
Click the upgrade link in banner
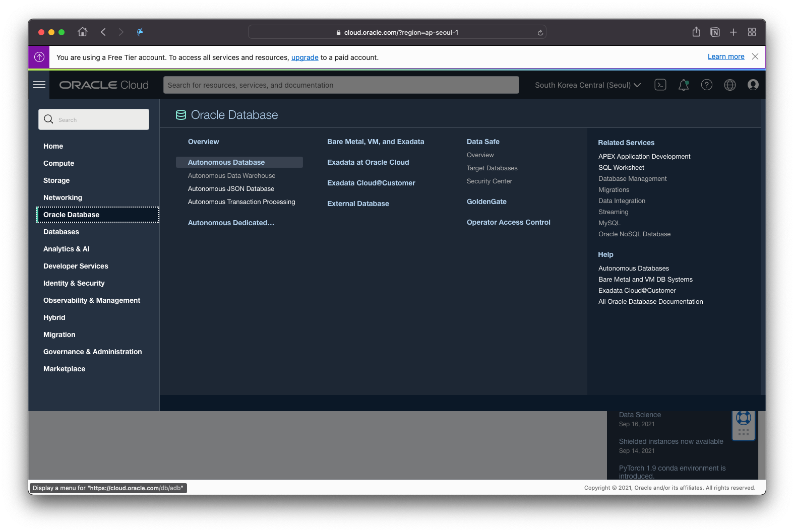click(305, 57)
